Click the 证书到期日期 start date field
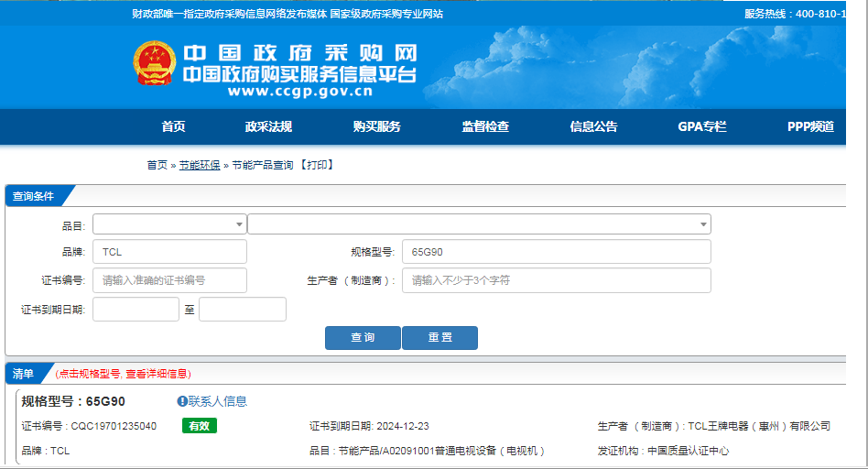This screenshot has height=469, width=868. pyautogui.click(x=136, y=310)
